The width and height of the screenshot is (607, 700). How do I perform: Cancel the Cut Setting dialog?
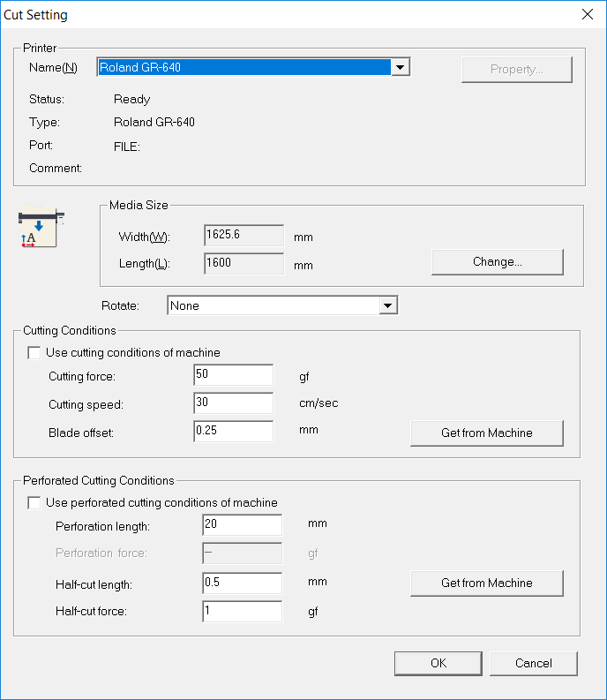click(534, 664)
